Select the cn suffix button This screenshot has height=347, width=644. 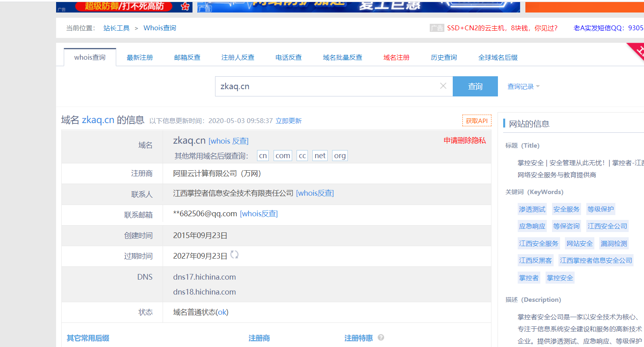[x=263, y=156]
